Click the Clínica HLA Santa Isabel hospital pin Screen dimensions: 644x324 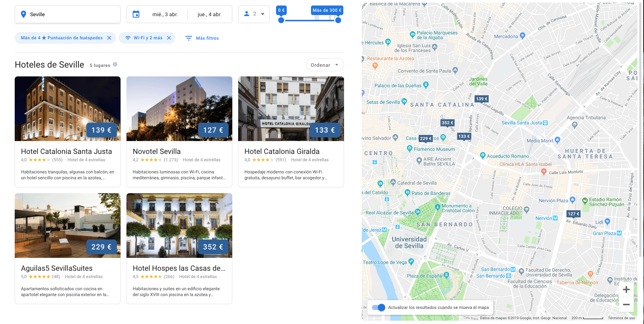pos(544,171)
